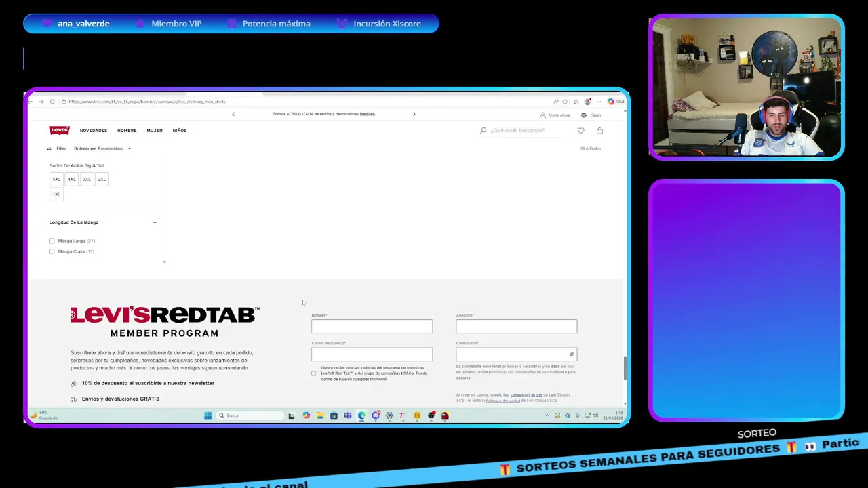Click the Contraseña input field

coord(517,354)
